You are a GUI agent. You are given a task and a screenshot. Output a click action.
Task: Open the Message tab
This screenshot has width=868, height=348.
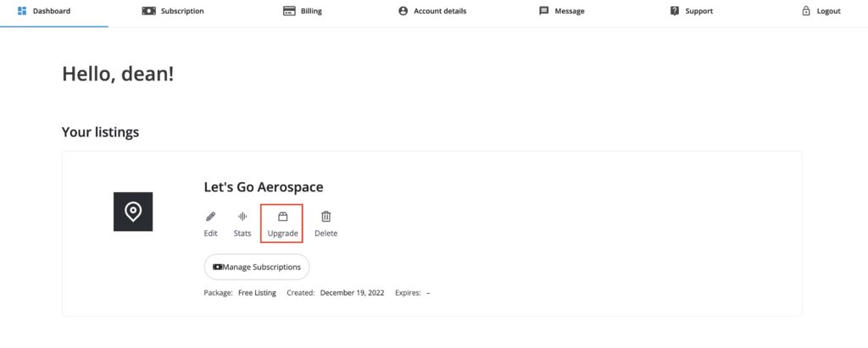562,11
